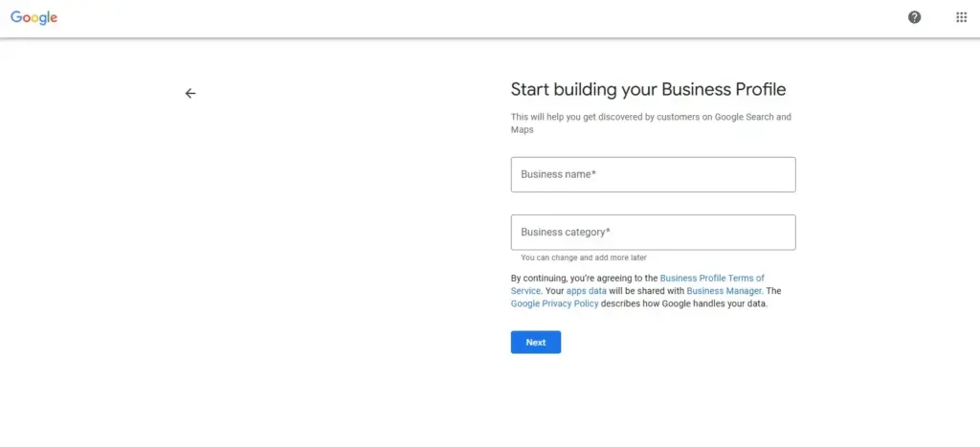Visit the Business Manager link
The width and height of the screenshot is (980, 447).
[724, 291]
